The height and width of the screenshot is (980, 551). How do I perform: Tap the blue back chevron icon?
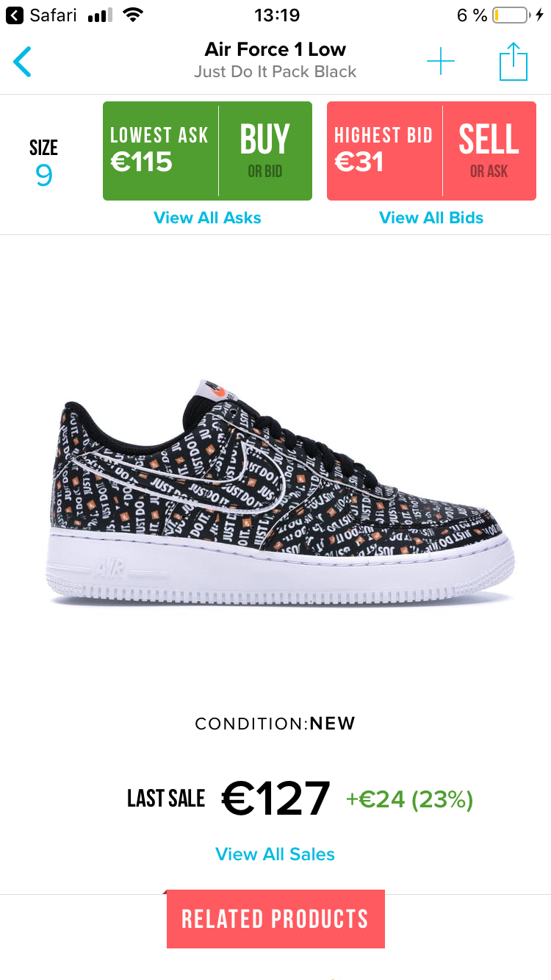(x=22, y=62)
